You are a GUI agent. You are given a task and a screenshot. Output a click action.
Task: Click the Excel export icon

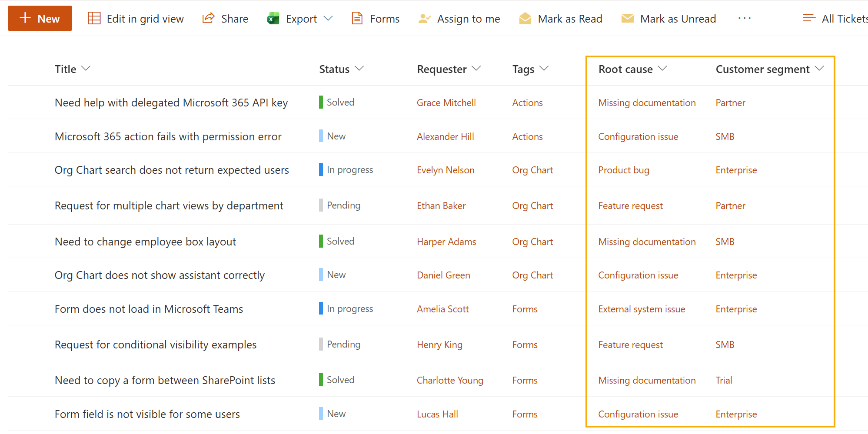pos(273,19)
